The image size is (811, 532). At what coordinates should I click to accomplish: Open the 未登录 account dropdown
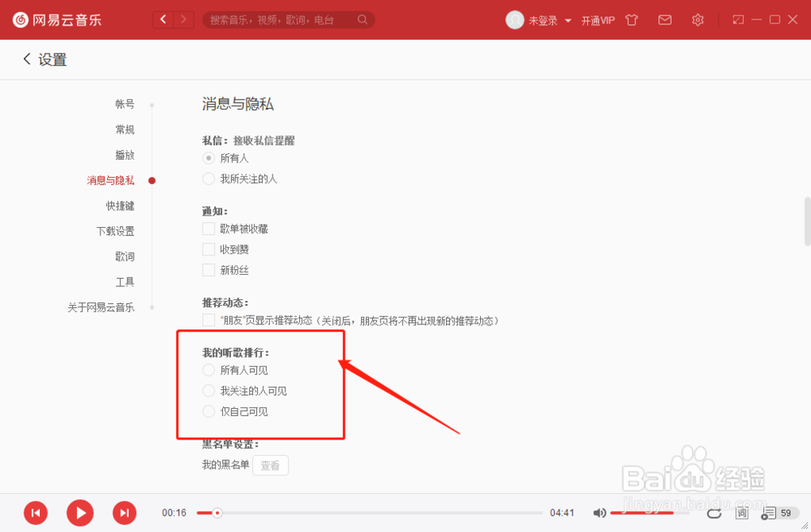(549, 21)
